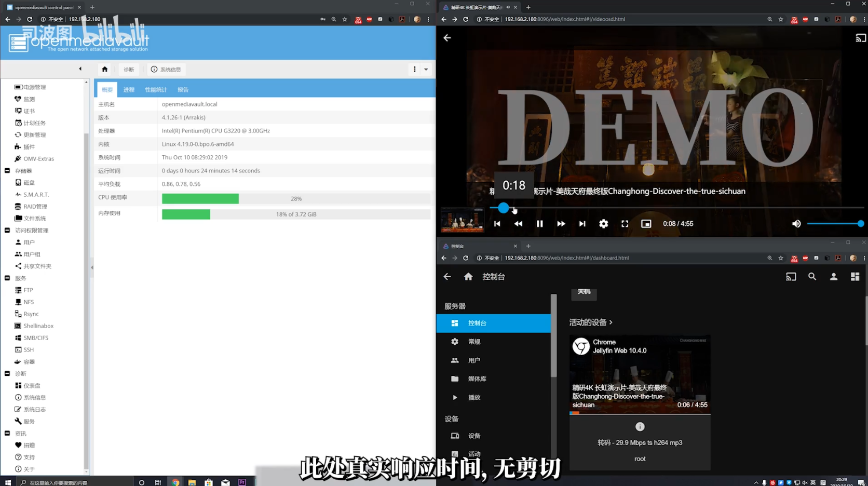The image size is (868, 486).
Task: Collapse the 诊断 tree section
Action: coord(7,374)
